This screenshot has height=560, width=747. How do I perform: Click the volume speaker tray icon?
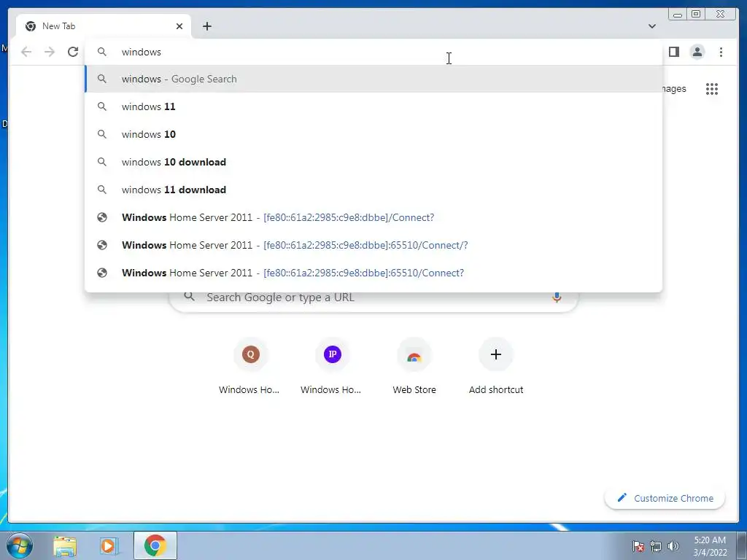pos(673,545)
